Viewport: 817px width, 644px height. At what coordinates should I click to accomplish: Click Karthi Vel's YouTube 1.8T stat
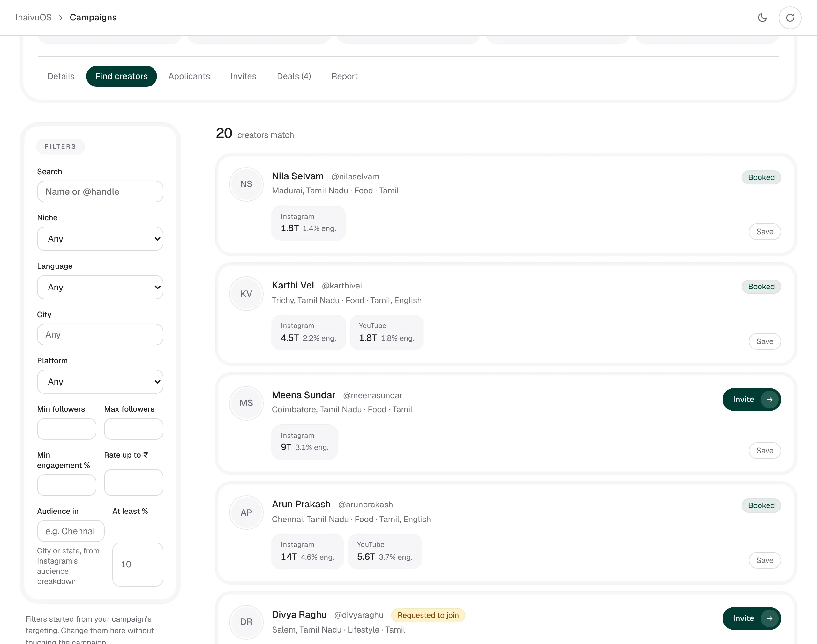click(386, 333)
